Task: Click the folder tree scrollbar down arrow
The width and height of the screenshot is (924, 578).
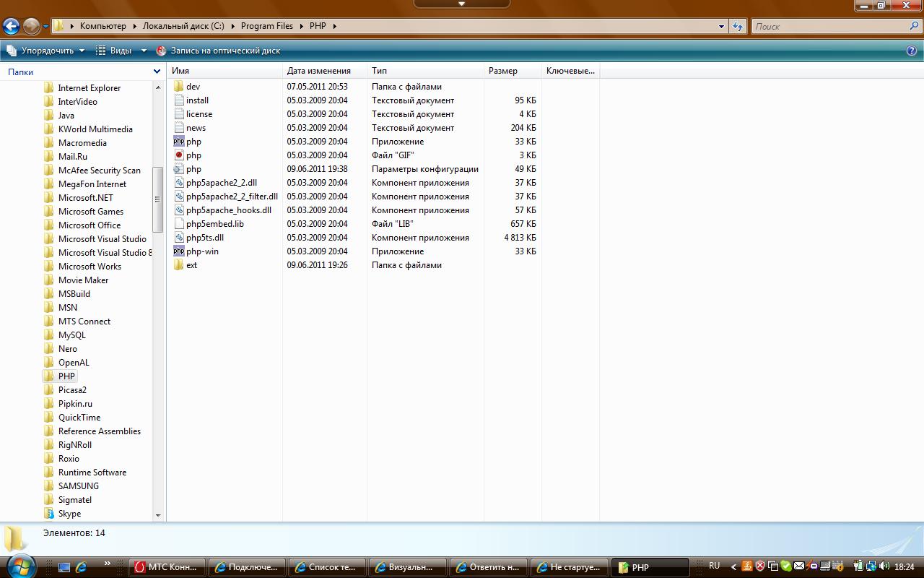Action: 158,515
